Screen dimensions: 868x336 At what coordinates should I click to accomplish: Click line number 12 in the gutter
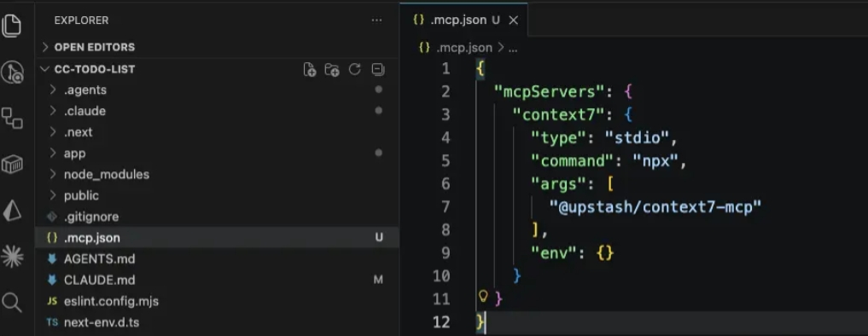point(442,322)
